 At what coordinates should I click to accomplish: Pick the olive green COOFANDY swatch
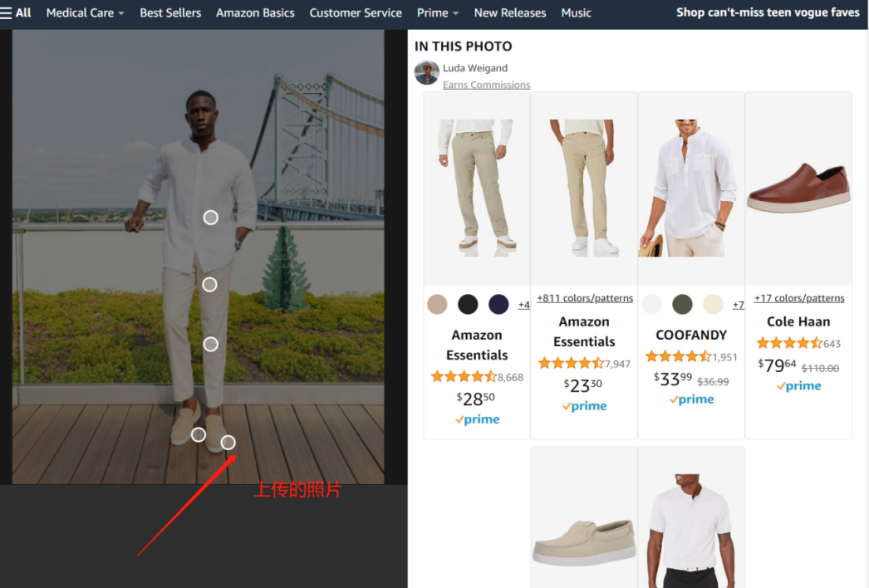coord(682,304)
